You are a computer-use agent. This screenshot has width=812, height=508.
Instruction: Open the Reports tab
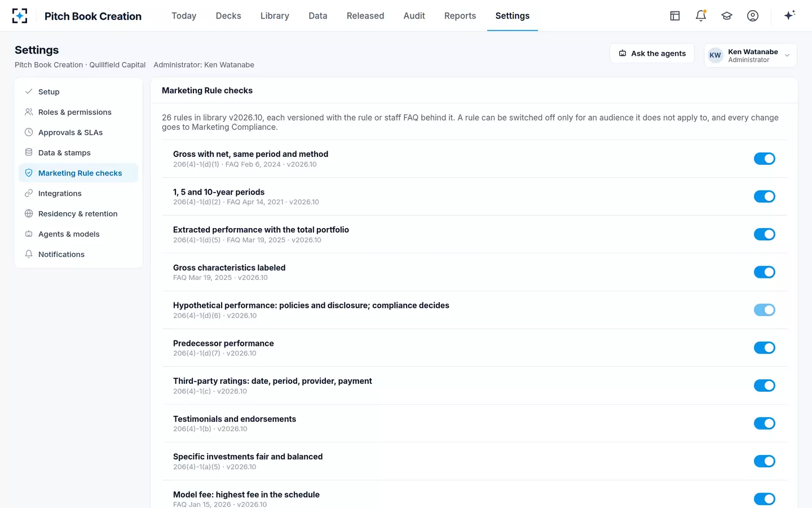(x=460, y=16)
